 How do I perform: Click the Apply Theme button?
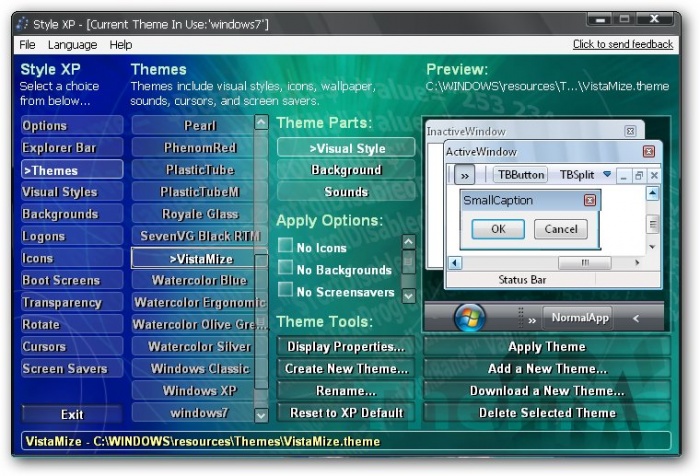pos(546,347)
